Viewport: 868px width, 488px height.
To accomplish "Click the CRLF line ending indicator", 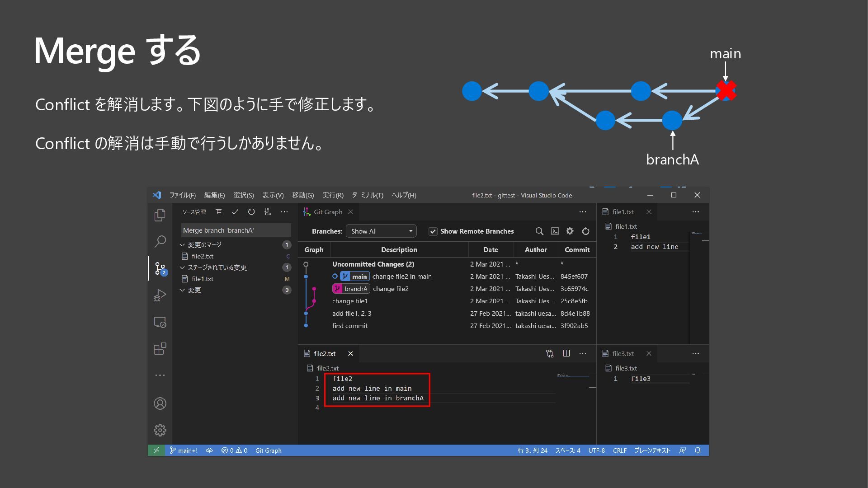I will tap(619, 450).
